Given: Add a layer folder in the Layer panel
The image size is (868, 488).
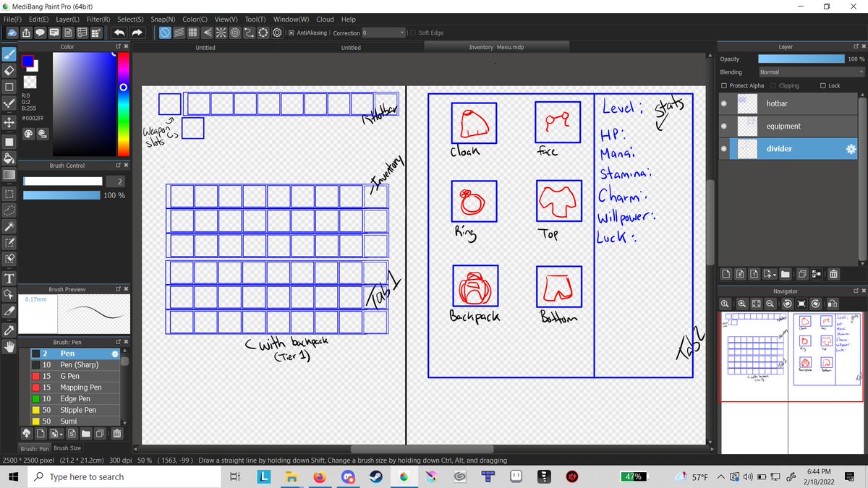Looking at the screenshot, I should 786,274.
